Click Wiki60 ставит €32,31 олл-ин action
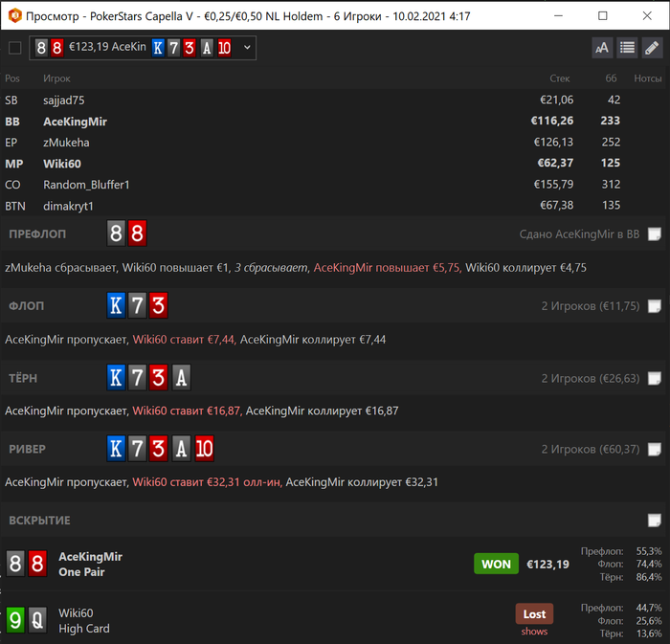This screenshot has width=670, height=644. pos(208,482)
